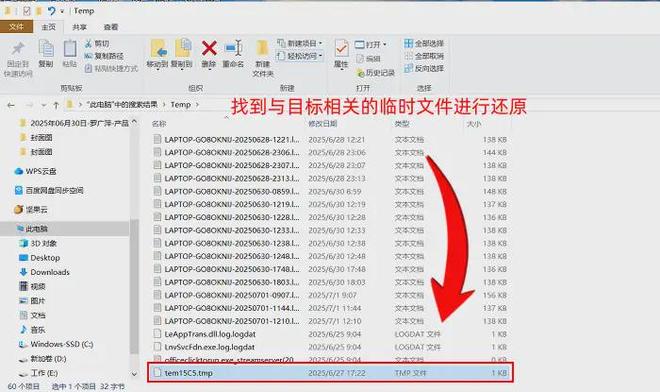Open 新加卷 (D:) drive
Screen dimensions: 660x392
tap(43, 359)
